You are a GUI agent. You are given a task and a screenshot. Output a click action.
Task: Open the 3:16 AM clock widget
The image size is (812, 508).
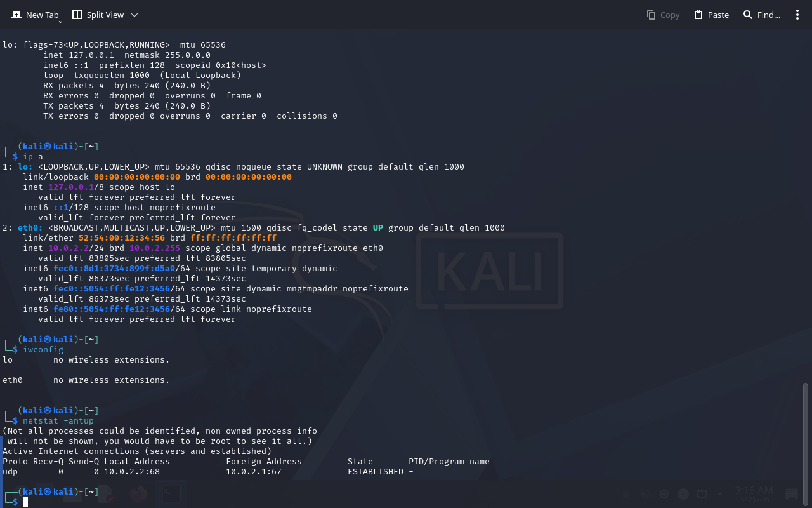(x=754, y=494)
